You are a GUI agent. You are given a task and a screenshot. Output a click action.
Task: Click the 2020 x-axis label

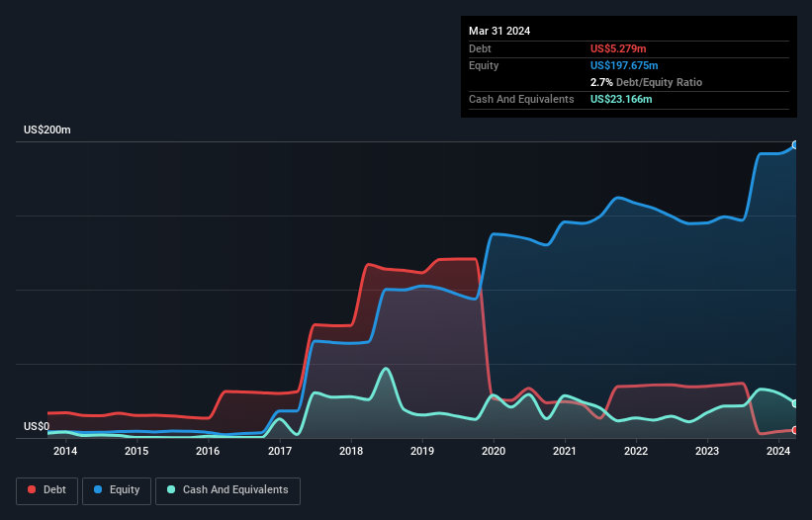click(494, 451)
